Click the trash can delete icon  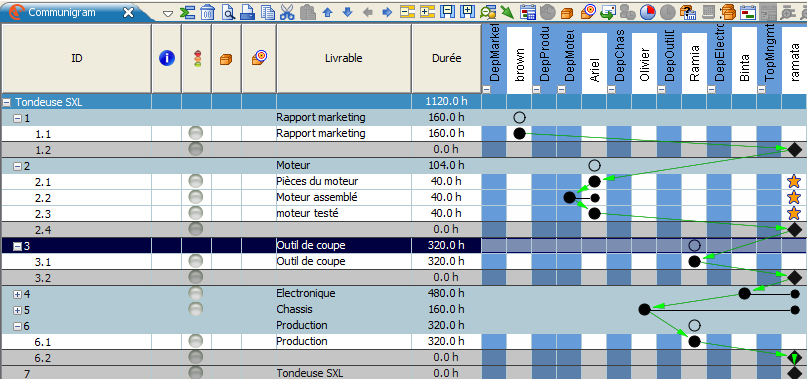[207, 12]
